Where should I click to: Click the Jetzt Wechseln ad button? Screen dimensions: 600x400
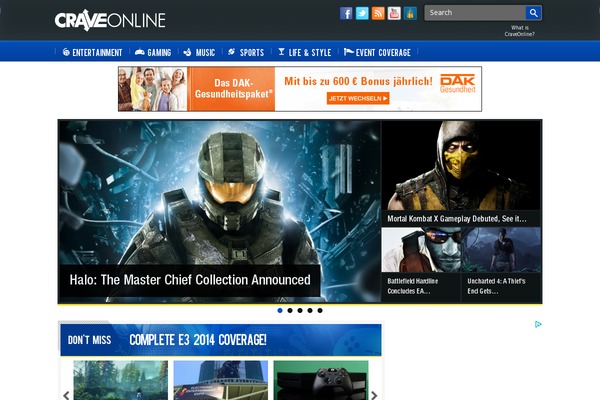[358, 98]
